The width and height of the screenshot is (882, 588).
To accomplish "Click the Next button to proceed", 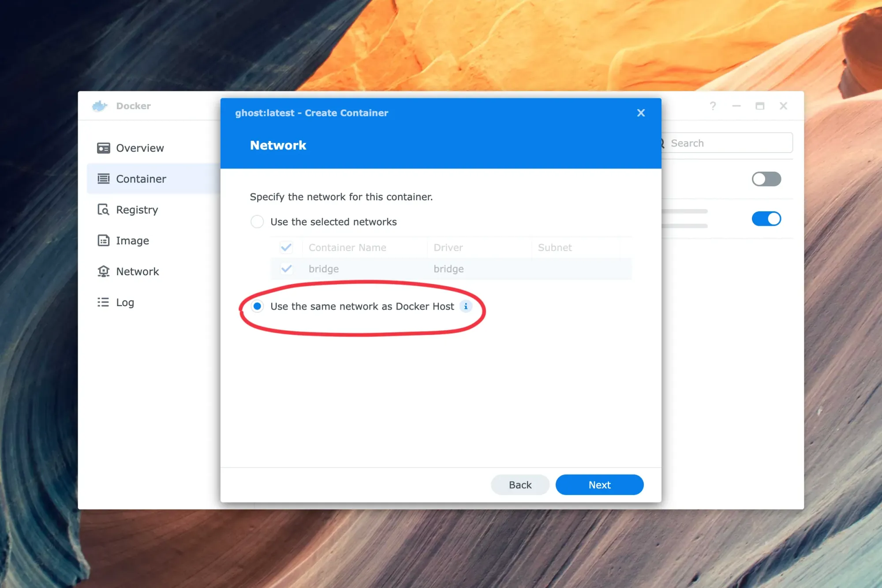I will [x=599, y=484].
